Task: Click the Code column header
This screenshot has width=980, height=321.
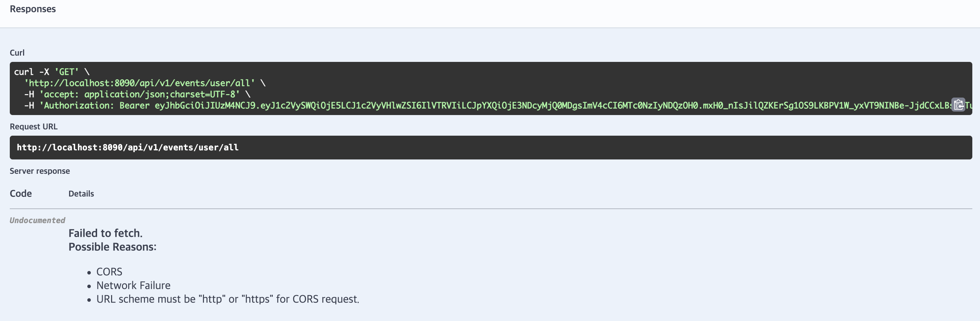Action: coord(21,193)
